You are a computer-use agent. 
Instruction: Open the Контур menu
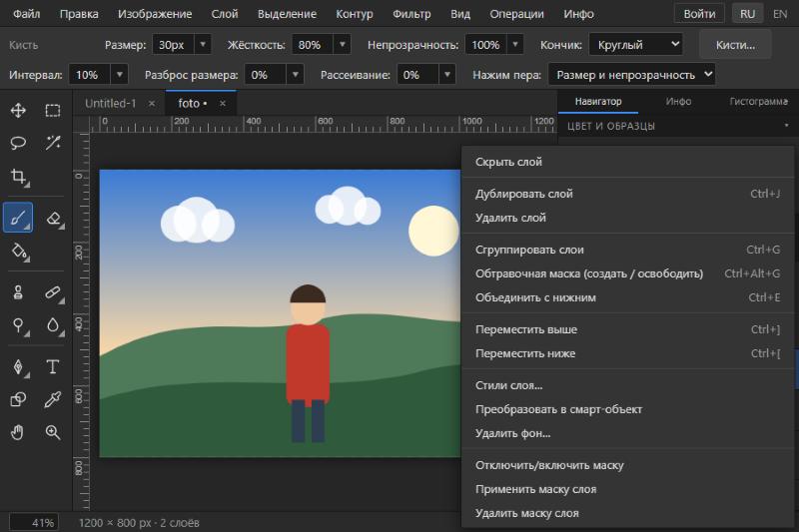pos(355,14)
